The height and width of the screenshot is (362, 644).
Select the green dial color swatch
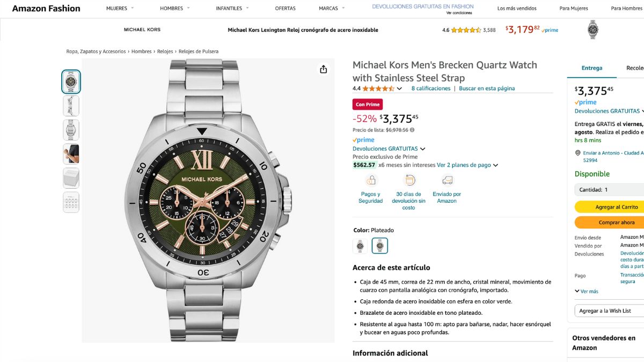tap(380, 246)
